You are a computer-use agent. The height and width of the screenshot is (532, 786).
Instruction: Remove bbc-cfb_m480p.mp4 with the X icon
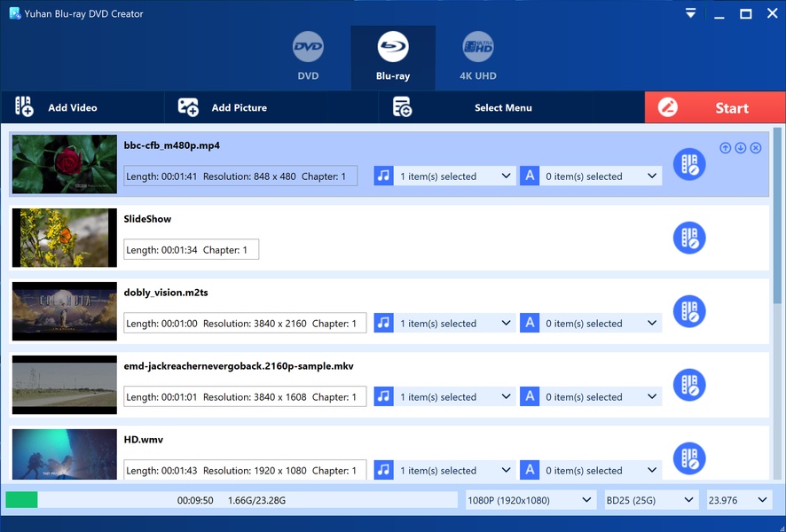tap(756, 148)
